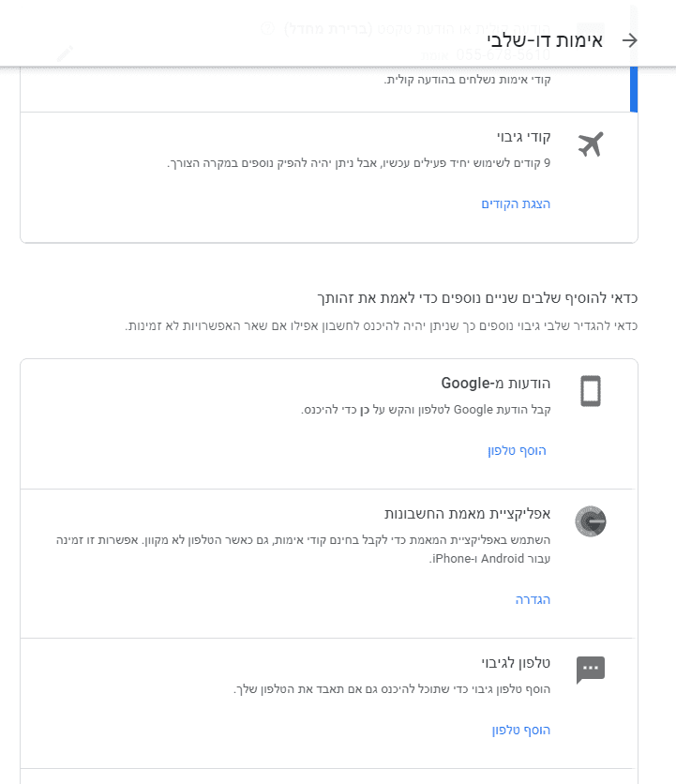Image resolution: width=676 pixels, height=784 pixels.
Task: Click the אפליקציית מאמת החשבונות heading
Action: coord(467,514)
